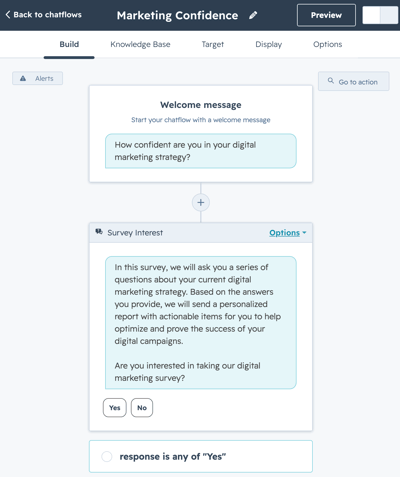Open the Target tab
Viewport: 400px width, 477px height.
click(x=213, y=44)
